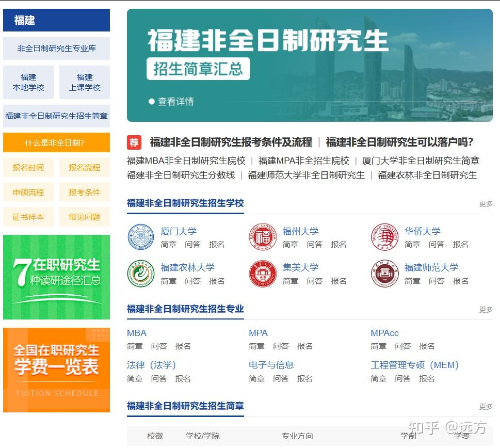Open 福建MPA非全招生院校 link
The height and width of the screenshot is (448, 500).
pos(303,161)
